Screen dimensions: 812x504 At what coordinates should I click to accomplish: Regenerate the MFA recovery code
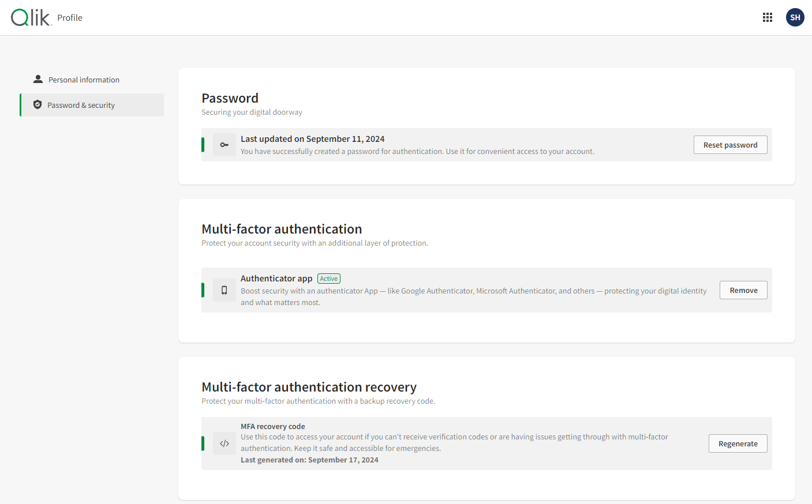(738, 443)
